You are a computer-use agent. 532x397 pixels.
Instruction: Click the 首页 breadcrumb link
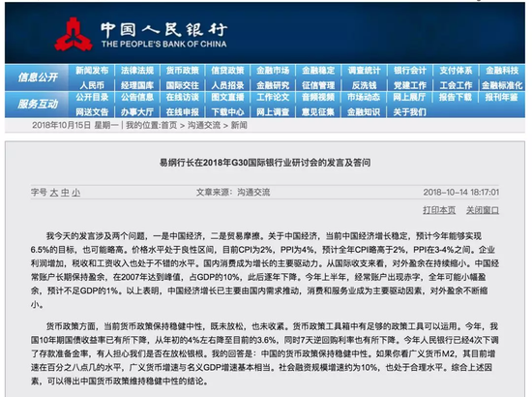[169, 125]
